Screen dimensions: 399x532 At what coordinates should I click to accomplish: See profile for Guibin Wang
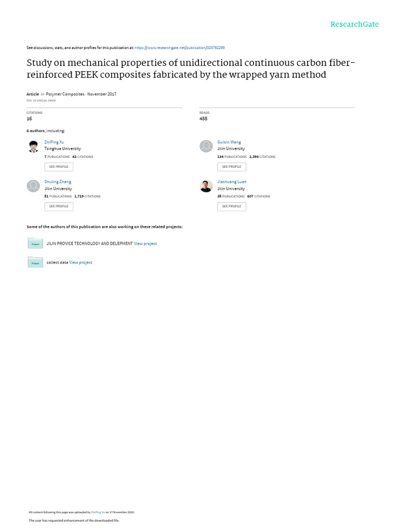pyautogui.click(x=232, y=167)
